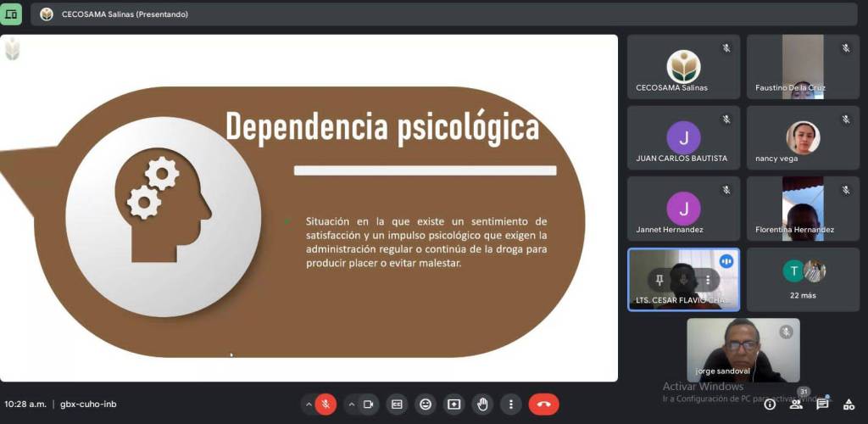868x424 pixels.
Task: Click the '22 más' participants tile
Action: pos(802,279)
